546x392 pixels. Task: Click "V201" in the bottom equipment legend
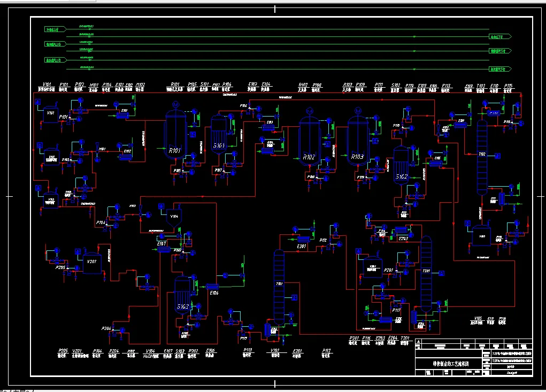77,351
